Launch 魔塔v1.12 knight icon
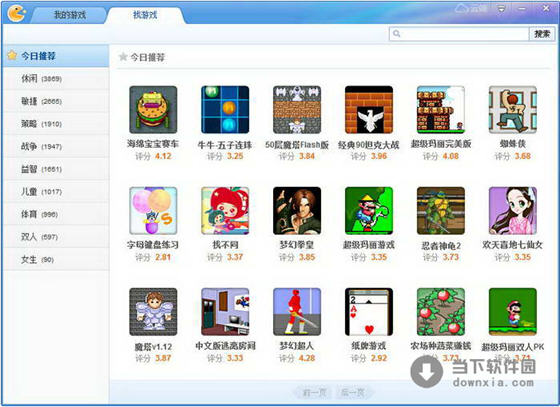Viewport: 560px width, 407px height. (153, 312)
